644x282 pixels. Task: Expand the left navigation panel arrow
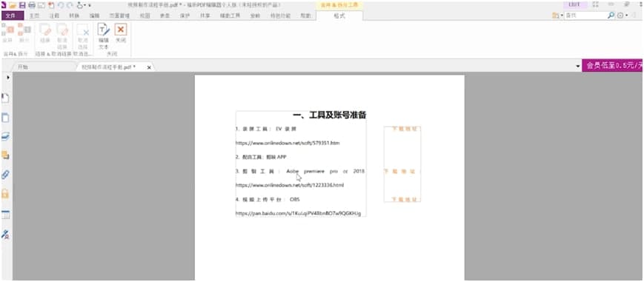8,77
